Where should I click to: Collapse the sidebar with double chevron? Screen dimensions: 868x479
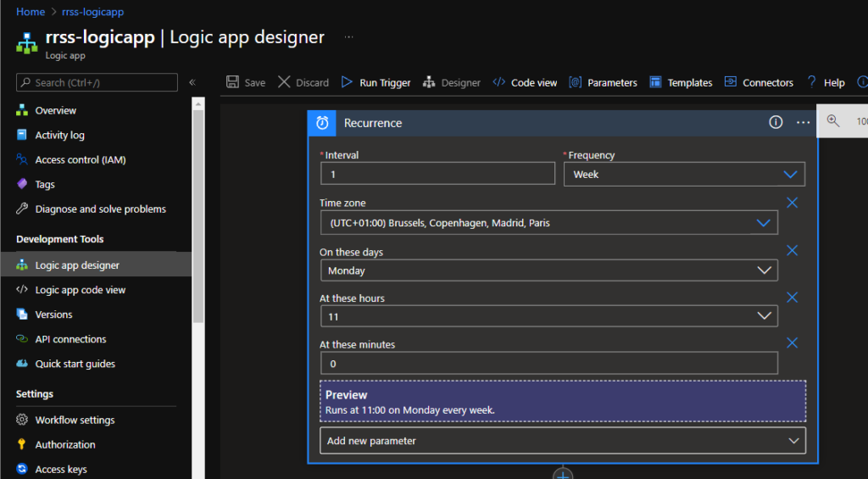(x=192, y=82)
